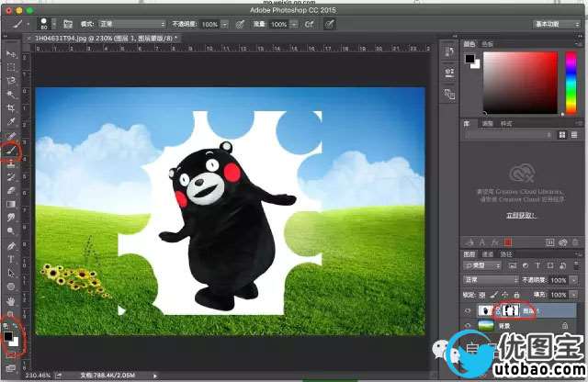Click the color panel foreground swatch
Image resolution: width=588 pixels, height=382 pixels.
pyautogui.click(x=469, y=59)
